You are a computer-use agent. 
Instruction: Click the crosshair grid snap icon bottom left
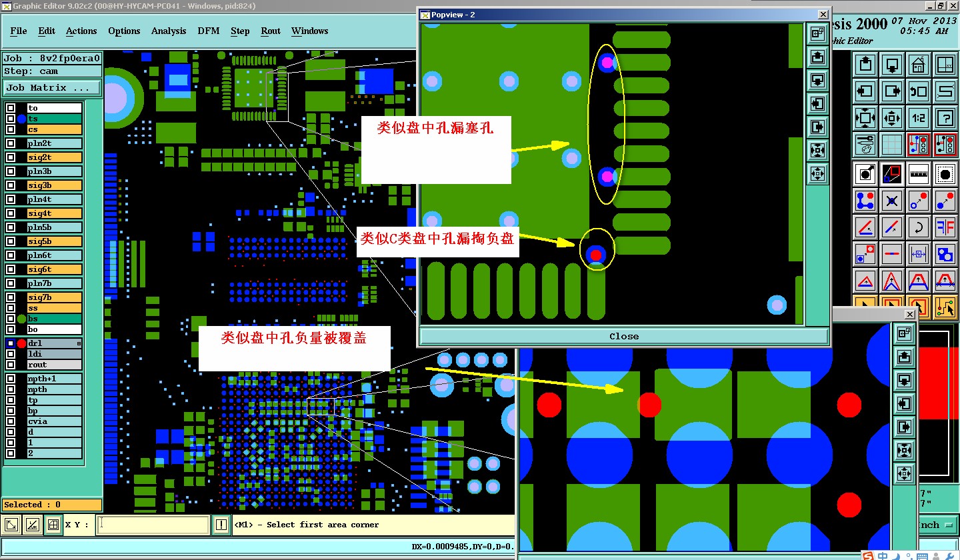53,525
